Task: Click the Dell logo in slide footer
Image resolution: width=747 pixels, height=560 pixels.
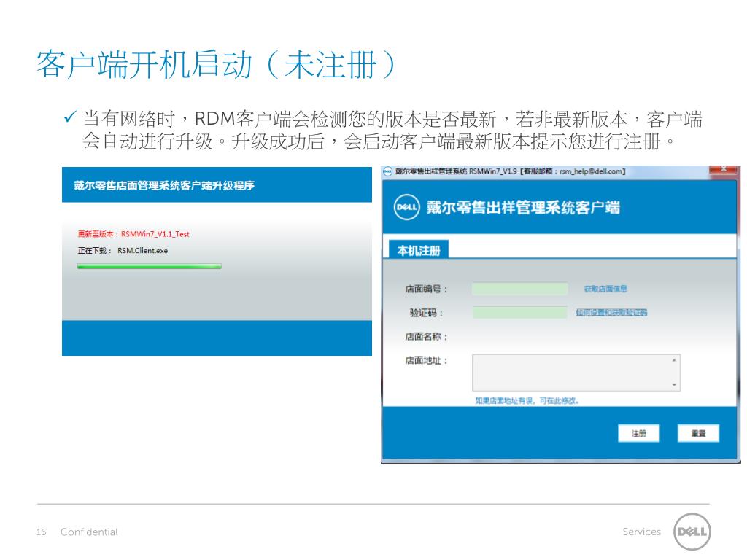Action: coord(692,532)
